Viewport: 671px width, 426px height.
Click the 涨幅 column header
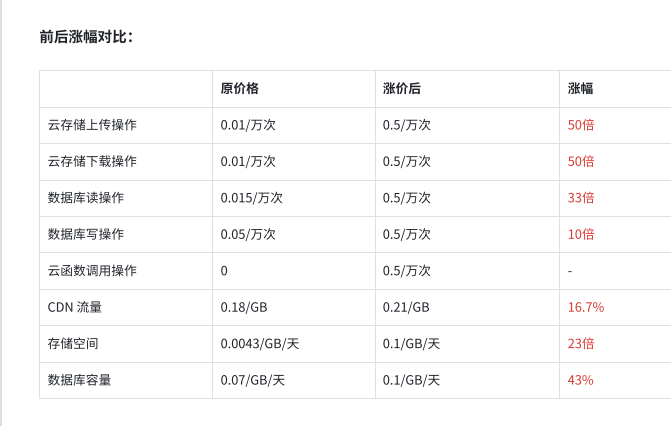(x=580, y=89)
